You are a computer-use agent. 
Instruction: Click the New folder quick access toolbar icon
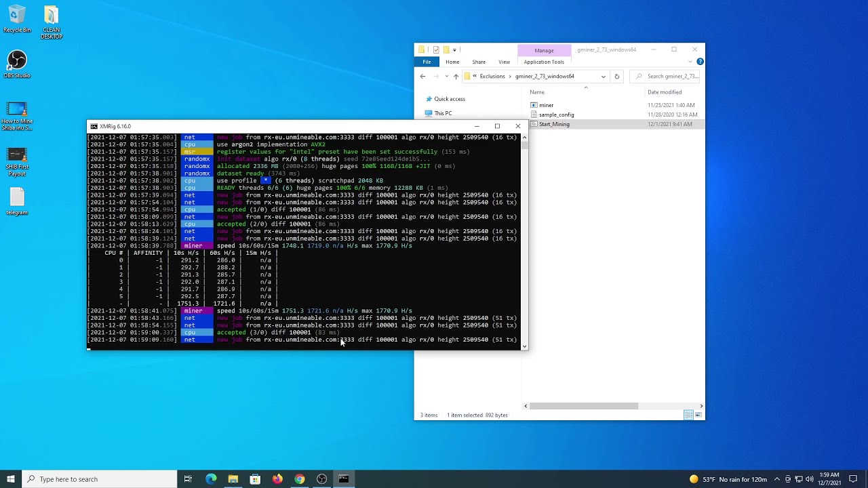point(446,49)
